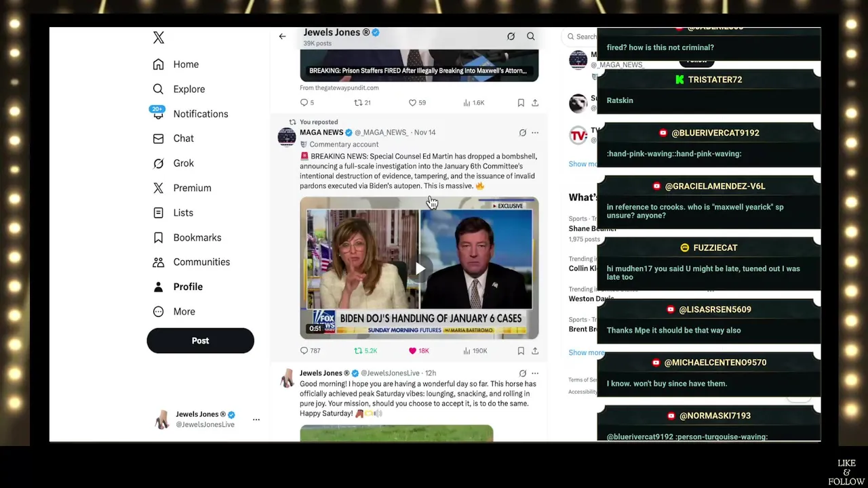This screenshot has height=488, width=868.
Task: Bookmark the Gateway Pundit post
Action: tap(521, 103)
